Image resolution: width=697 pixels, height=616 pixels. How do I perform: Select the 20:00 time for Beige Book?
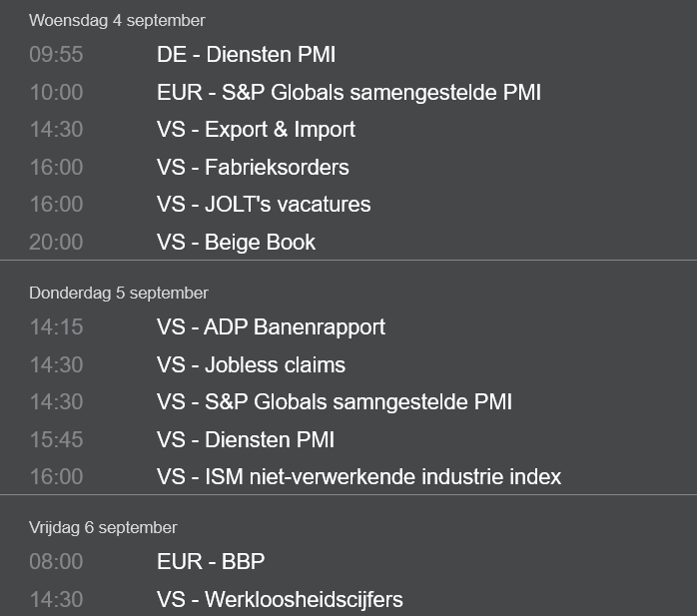56,243
